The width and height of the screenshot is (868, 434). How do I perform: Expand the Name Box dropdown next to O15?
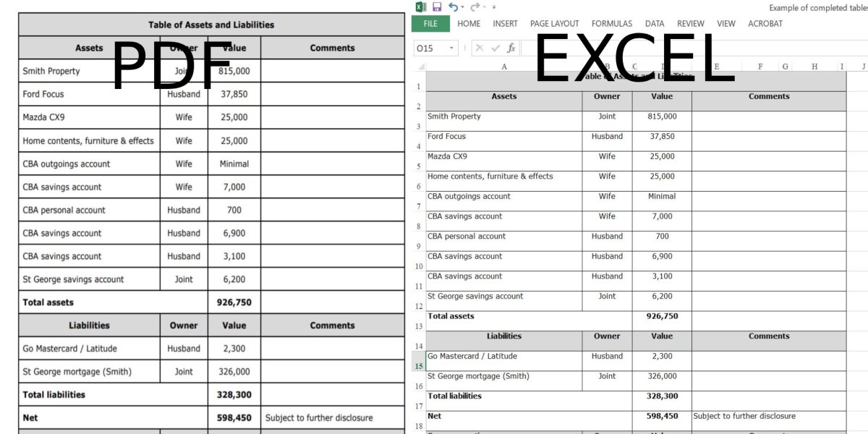click(x=452, y=48)
